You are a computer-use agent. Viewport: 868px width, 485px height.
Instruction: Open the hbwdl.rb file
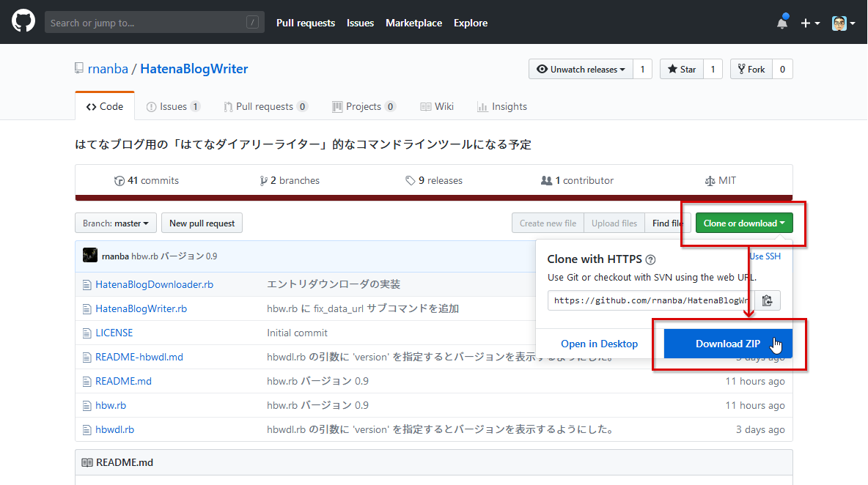tap(114, 430)
